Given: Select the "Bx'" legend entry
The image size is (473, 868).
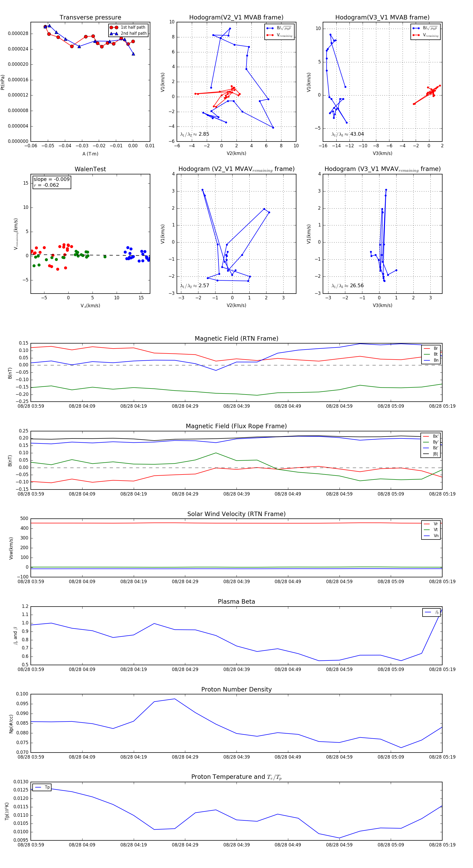Looking at the screenshot, I should (431, 436).
